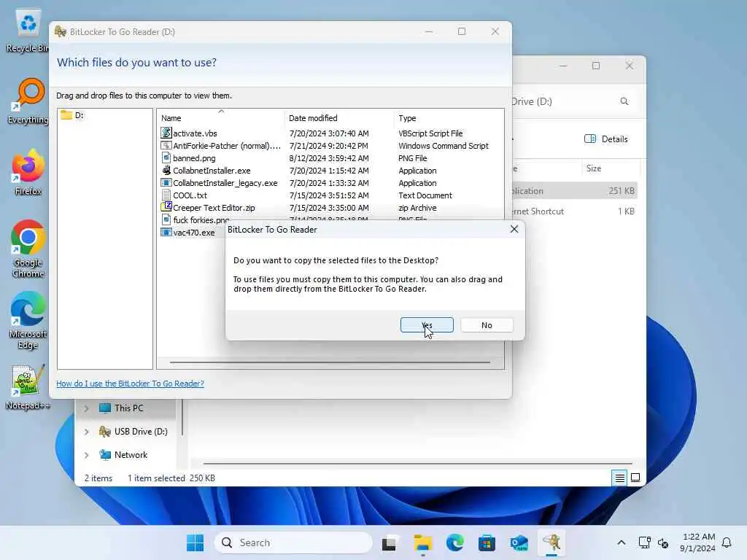The image size is (747, 560).
Task: Select the CollabnetInstaller_legacy.exe file icon
Action: (166, 182)
